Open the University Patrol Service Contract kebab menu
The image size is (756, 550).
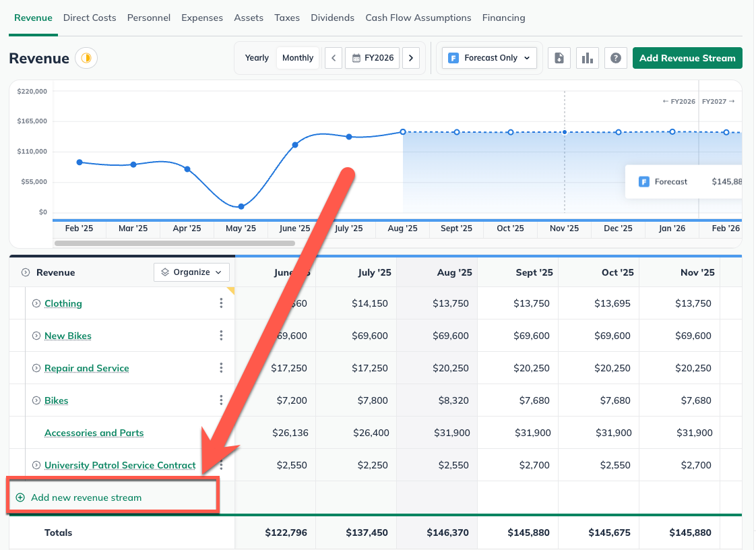(221, 465)
